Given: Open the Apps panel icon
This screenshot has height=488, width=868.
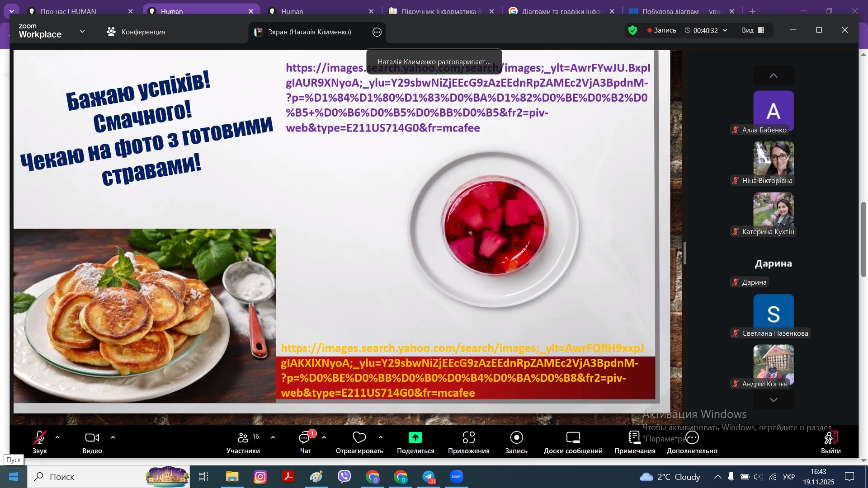Looking at the screenshot, I should 468,438.
